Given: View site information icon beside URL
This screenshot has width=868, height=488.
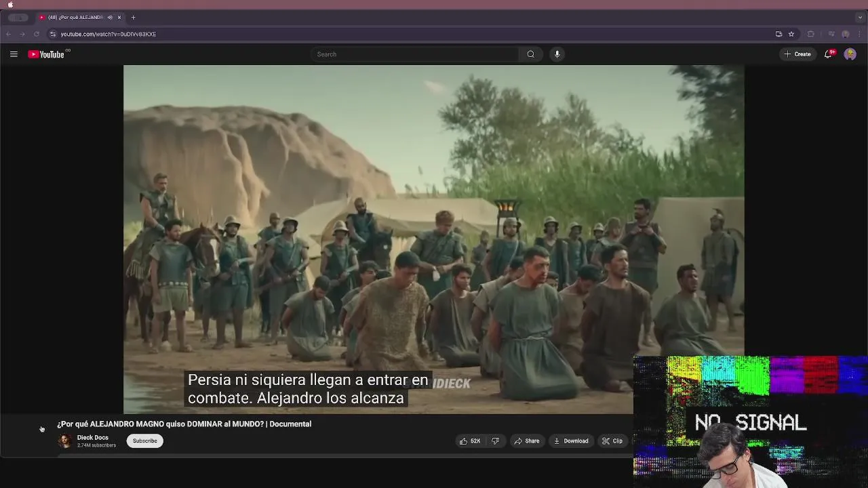Looking at the screenshot, I should 53,34.
